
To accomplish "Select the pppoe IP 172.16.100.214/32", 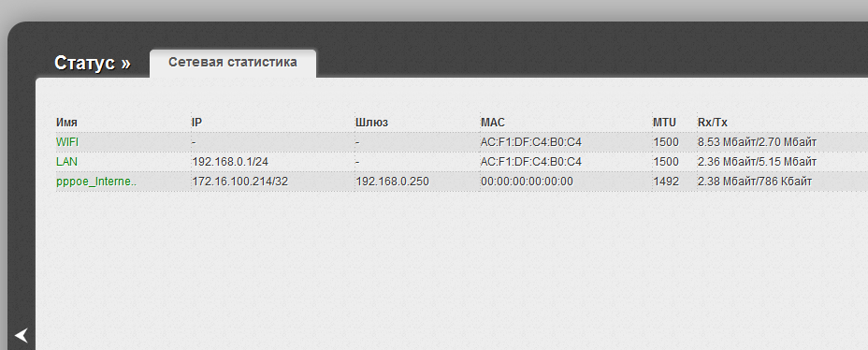I will click(239, 182).
